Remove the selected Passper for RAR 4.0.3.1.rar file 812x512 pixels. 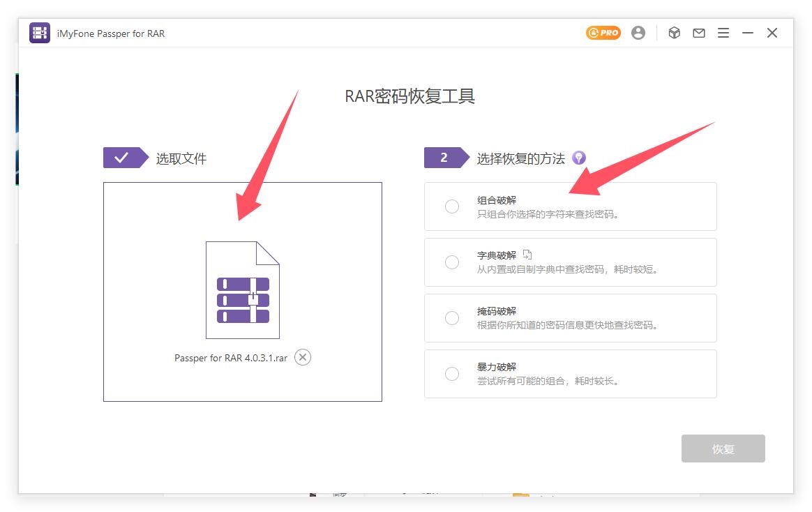click(x=303, y=357)
